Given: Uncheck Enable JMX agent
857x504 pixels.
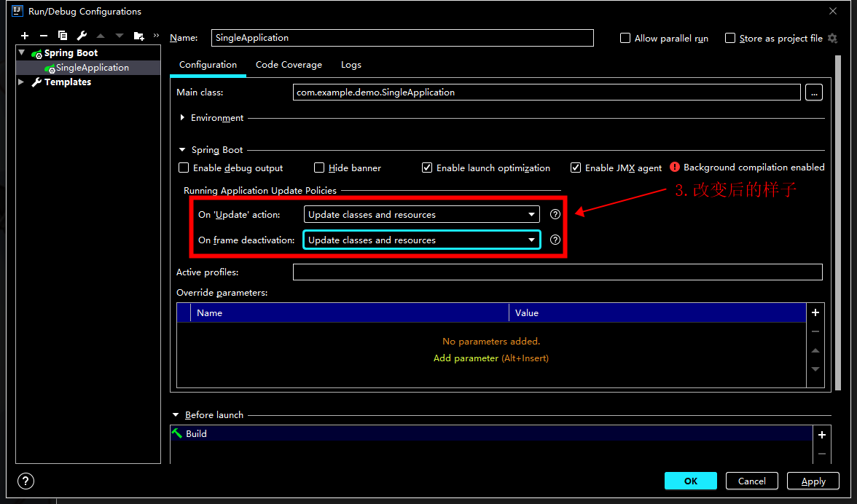Looking at the screenshot, I should click(576, 168).
